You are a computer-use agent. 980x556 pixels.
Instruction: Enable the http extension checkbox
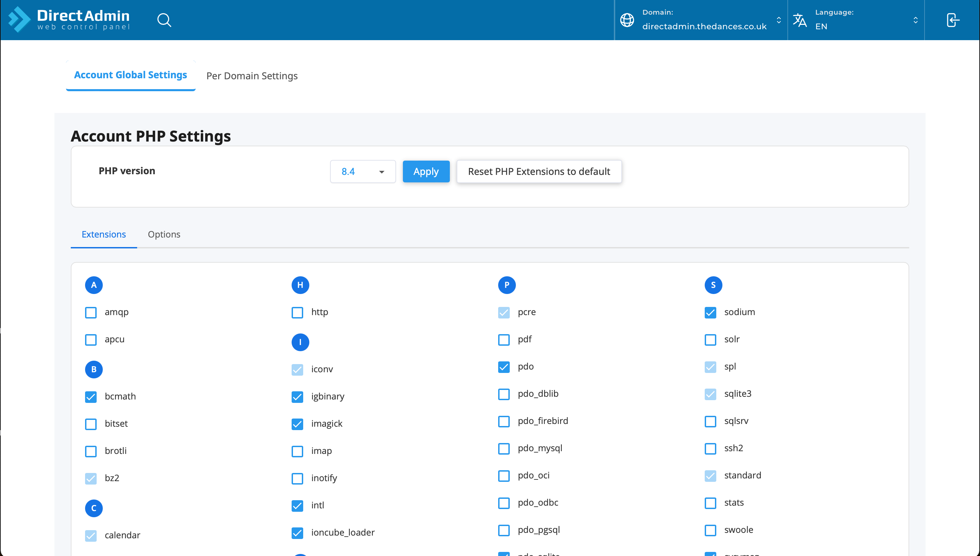click(x=297, y=312)
